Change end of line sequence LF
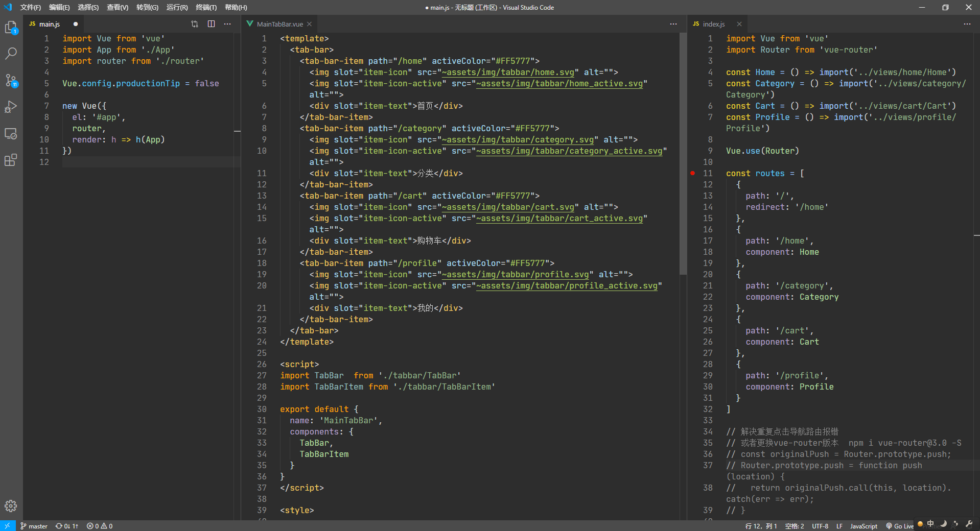The height and width of the screenshot is (531, 980). [x=839, y=526]
